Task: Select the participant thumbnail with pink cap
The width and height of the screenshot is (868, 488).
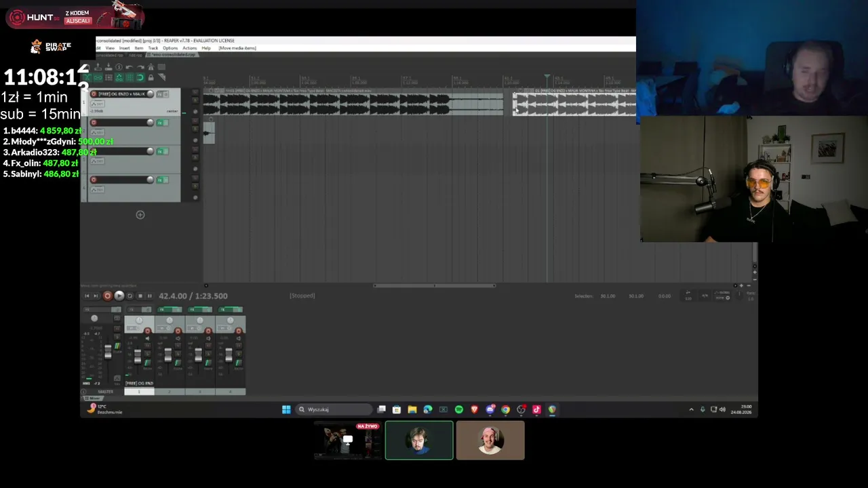Action: click(490, 441)
